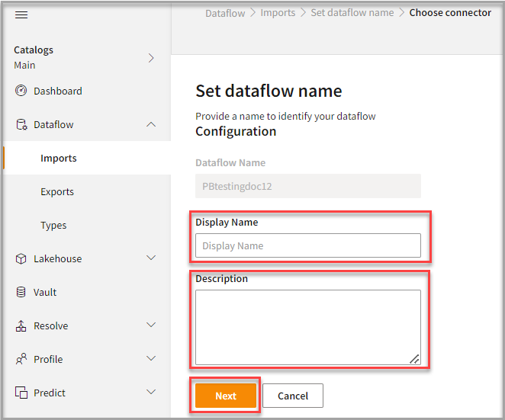This screenshot has height=420, width=505.
Task: Focus the Display Name input field
Action: [308, 245]
